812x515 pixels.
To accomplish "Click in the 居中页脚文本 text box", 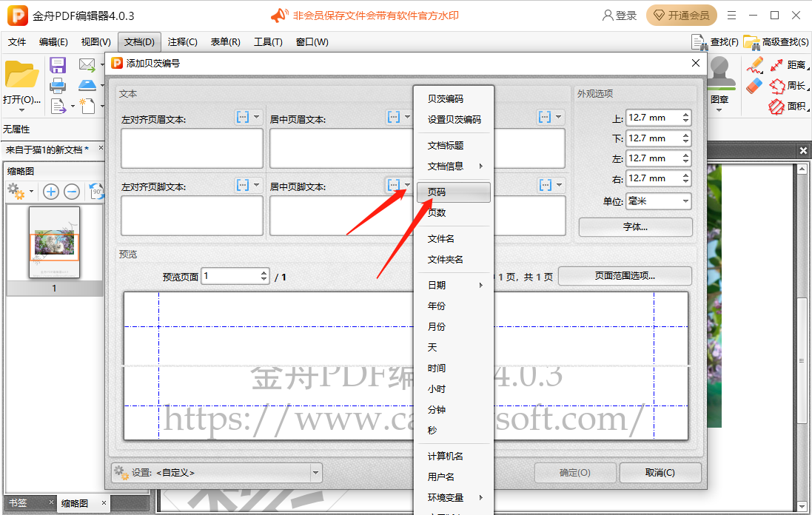I will (342, 216).
